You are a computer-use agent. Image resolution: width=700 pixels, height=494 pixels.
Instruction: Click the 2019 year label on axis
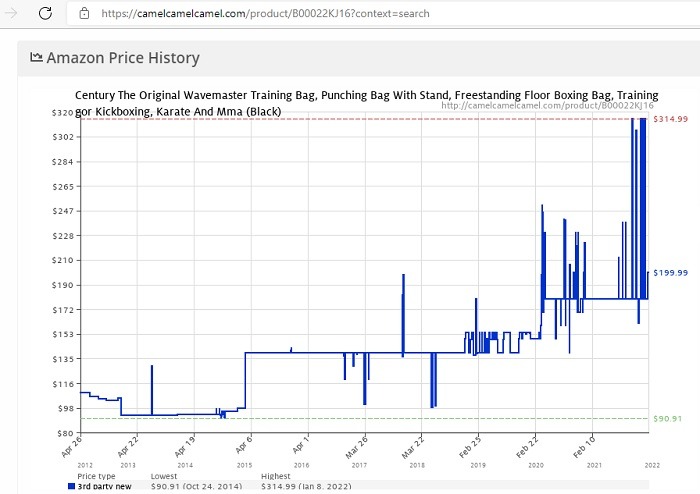(x=478, y=465)
